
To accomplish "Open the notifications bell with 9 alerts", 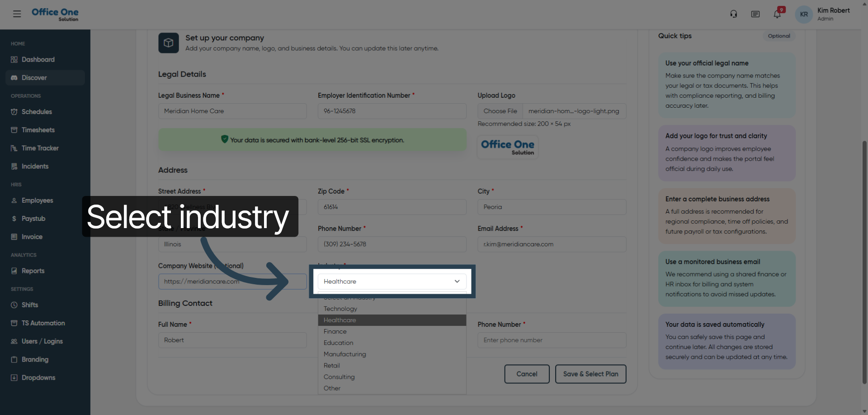I will pyautogui.click(x=777, y=14).
